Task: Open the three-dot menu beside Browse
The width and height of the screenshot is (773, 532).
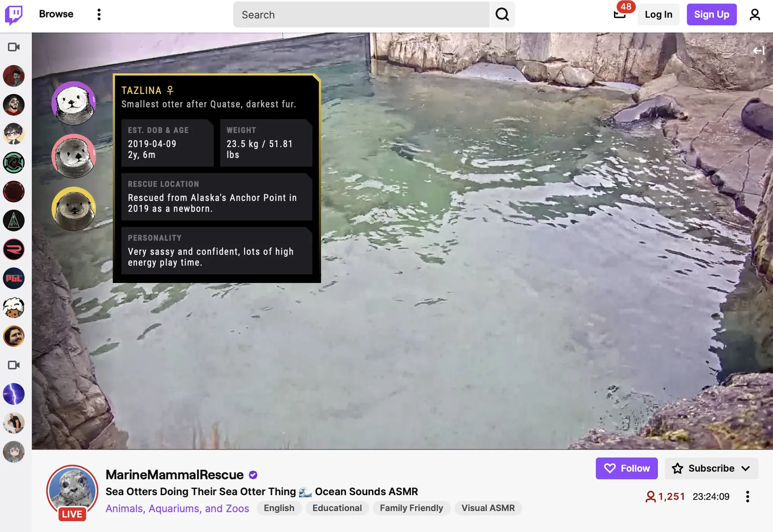Action: coord(99,14)
